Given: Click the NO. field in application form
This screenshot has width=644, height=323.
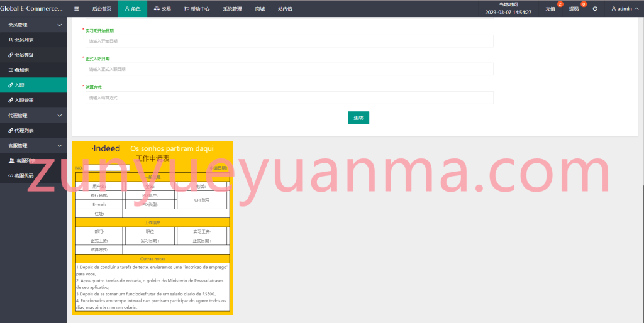Looking at the screenshot, I should pos(107,168).
